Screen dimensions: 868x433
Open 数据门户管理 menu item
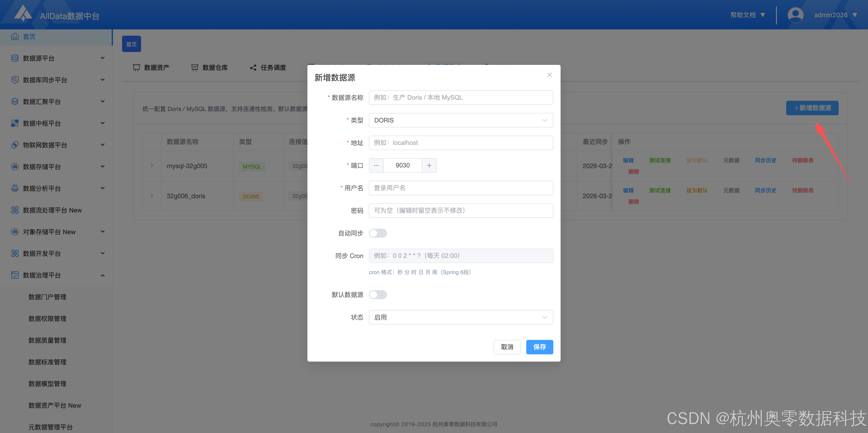(47, 297)
